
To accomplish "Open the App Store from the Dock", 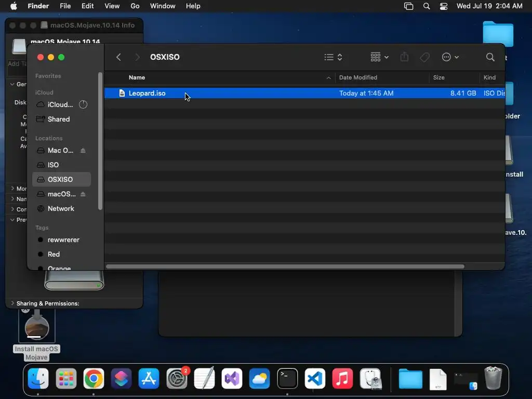I will (x=149, y=378).
